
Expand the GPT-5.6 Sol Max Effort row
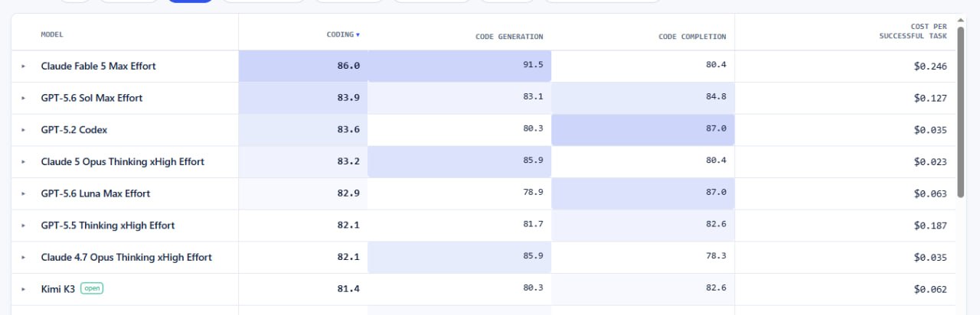click(x=24, y=99)
